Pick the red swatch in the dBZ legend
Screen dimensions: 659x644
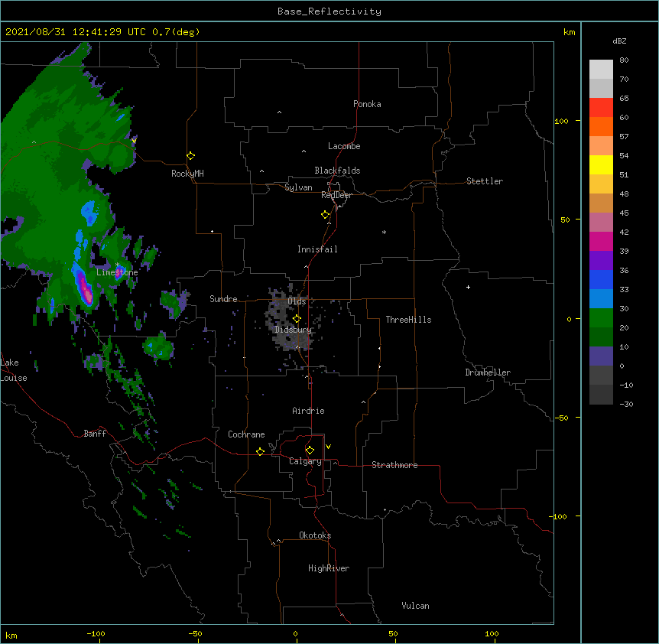[601, 108]
